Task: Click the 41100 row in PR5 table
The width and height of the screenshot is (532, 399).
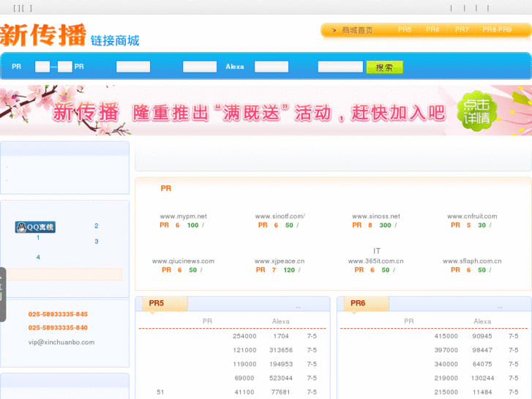Action: [x=233, y=392]
